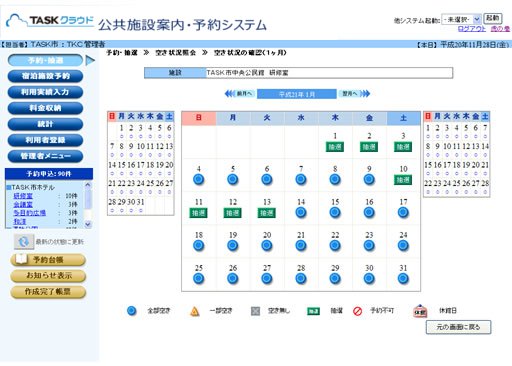
Task: Click the ログアウト link
Action: 472,29
